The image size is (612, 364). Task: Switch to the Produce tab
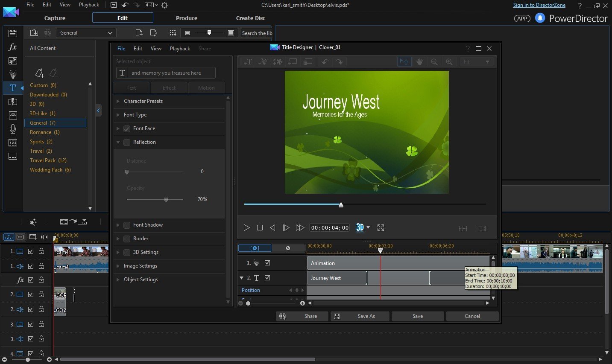pyautogui.click(x=187, y=18)
